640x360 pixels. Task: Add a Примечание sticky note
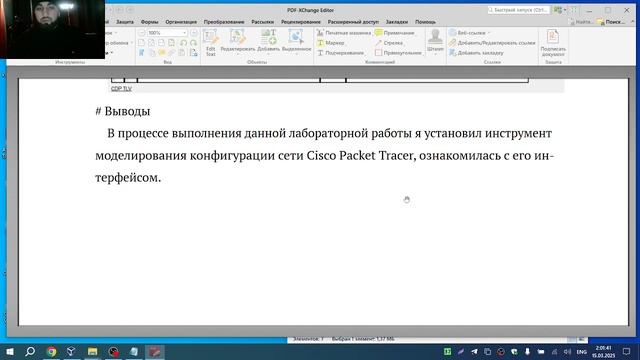[x=394, y=33]
